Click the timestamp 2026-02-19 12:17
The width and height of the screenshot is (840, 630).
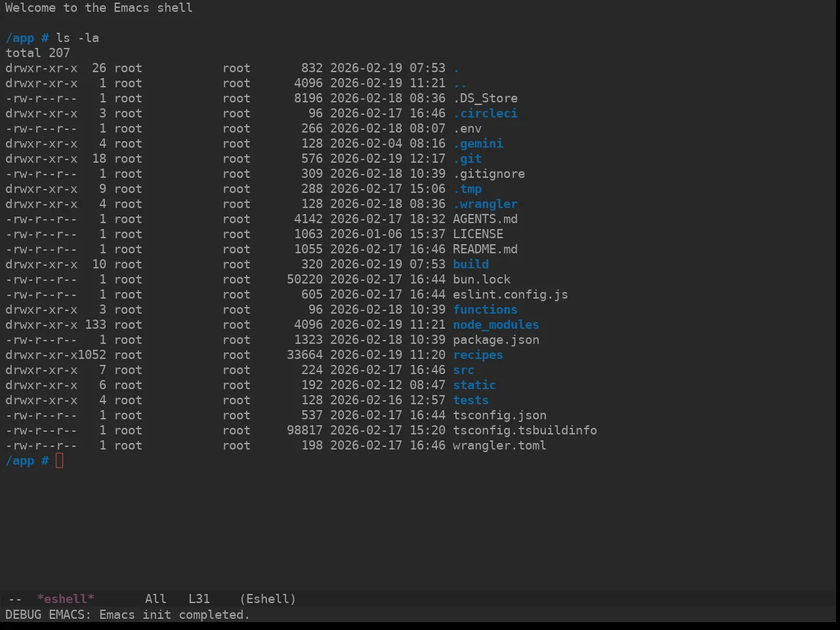(388, 159)
